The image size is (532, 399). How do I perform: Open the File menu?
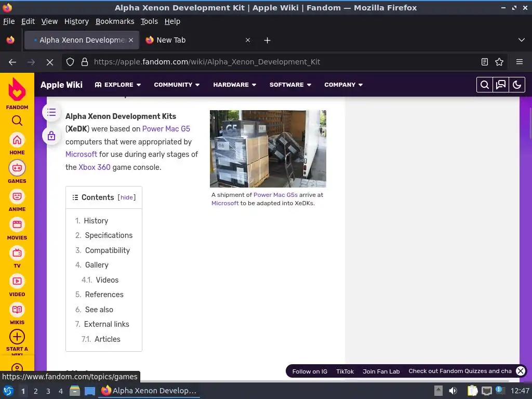point(9,21)
